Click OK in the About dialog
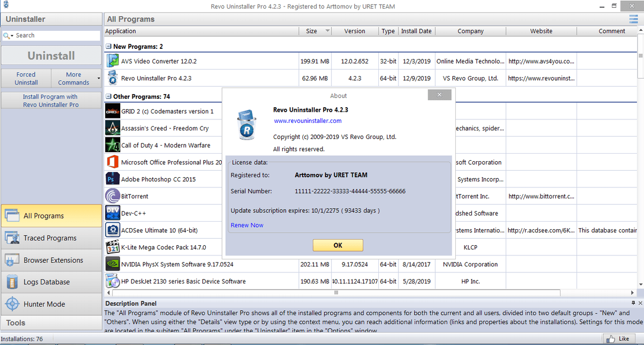The height and width of the screenshot is (345, 644). pyautogui.click(x=338, y=245)
